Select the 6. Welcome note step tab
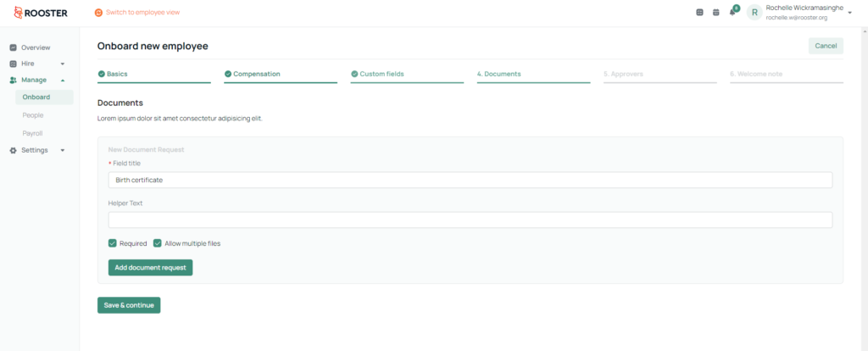Image resolution: width=868 pixels, height=351 pixels. click(x=787, y=75)
